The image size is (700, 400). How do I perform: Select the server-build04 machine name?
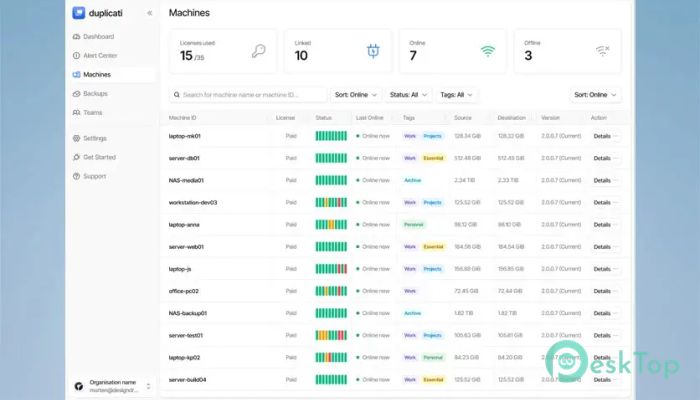(188, 380)
